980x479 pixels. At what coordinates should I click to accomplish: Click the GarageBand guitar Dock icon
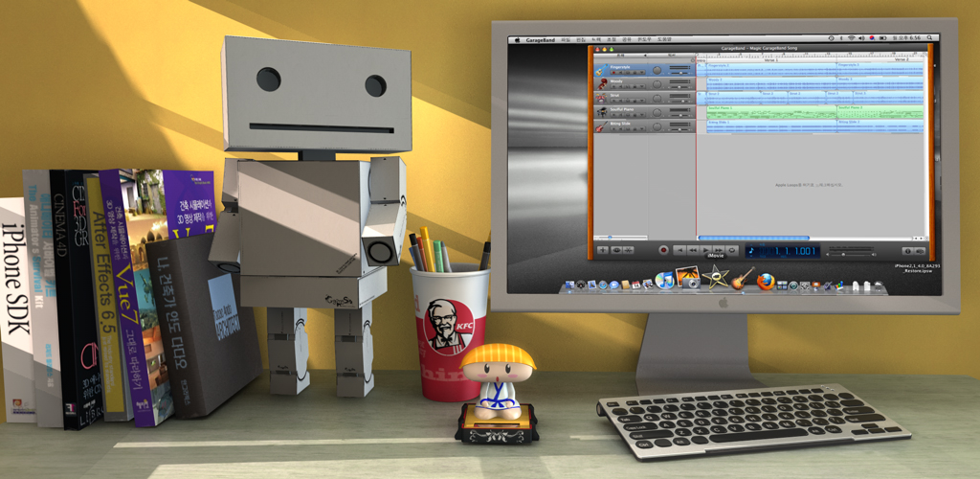point(742,279)
